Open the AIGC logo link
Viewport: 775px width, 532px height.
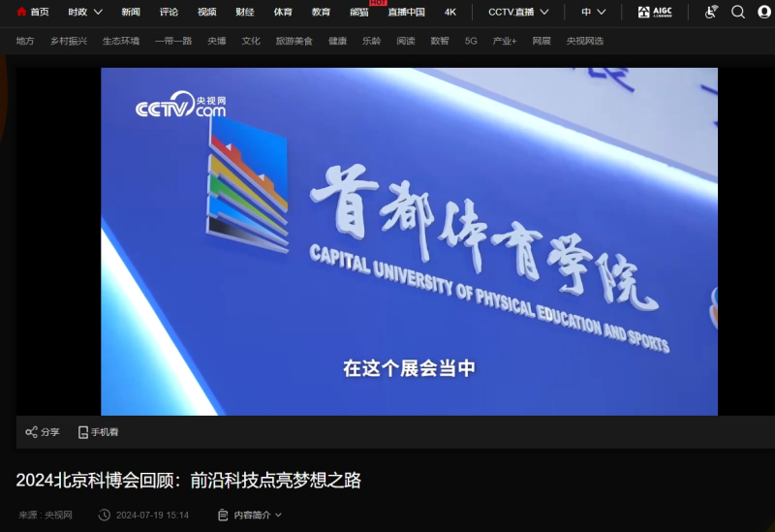[655, 12]
